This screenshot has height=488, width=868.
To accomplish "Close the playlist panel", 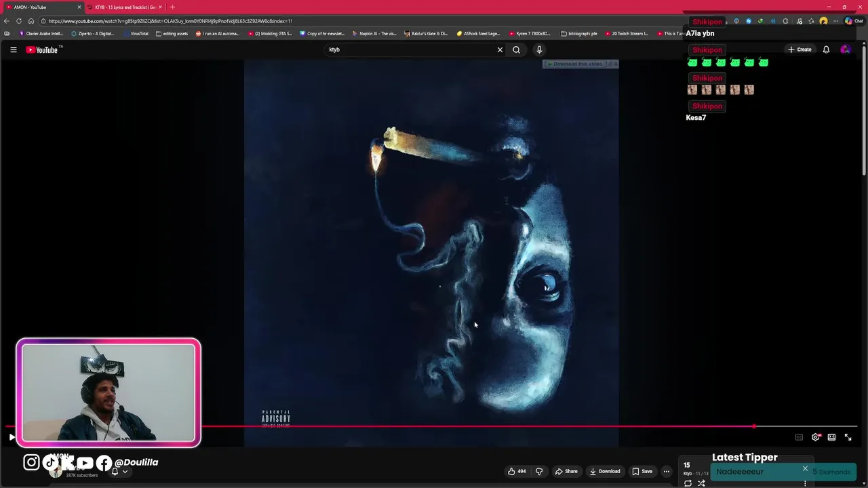I will click(x=805, y=468).
